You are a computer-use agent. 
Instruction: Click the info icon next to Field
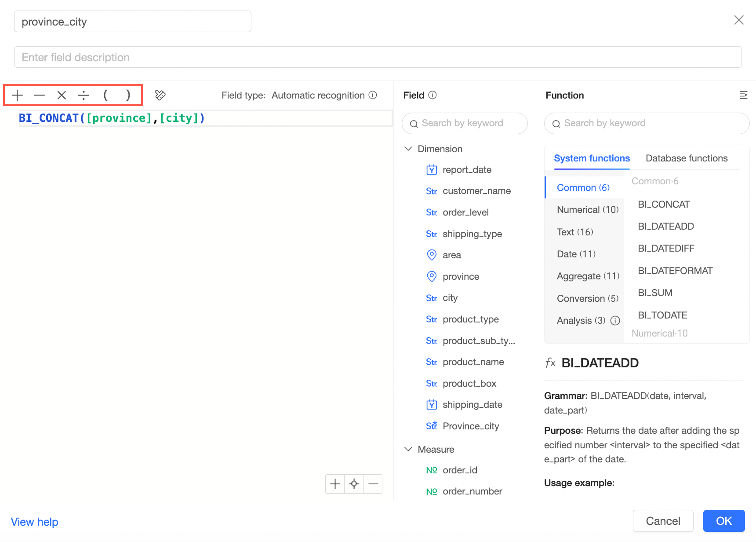tap(433, 95)
